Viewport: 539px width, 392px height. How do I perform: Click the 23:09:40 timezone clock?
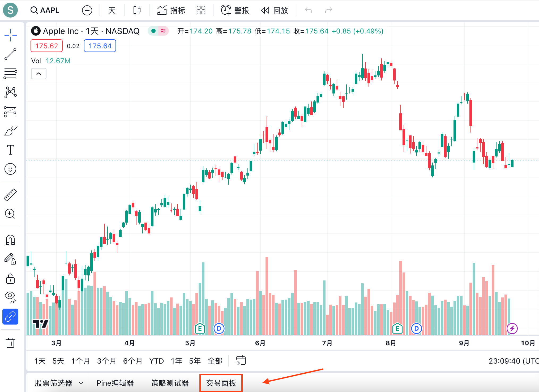click(514, 361)
